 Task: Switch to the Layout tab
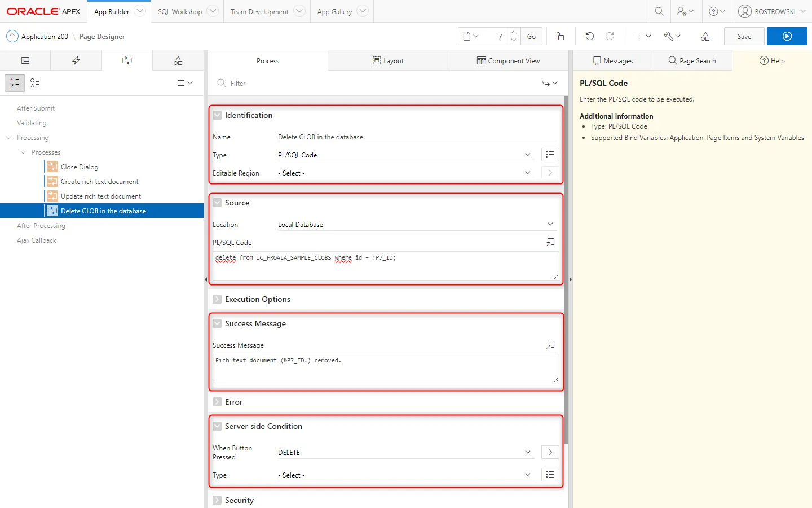pos(388,60)
